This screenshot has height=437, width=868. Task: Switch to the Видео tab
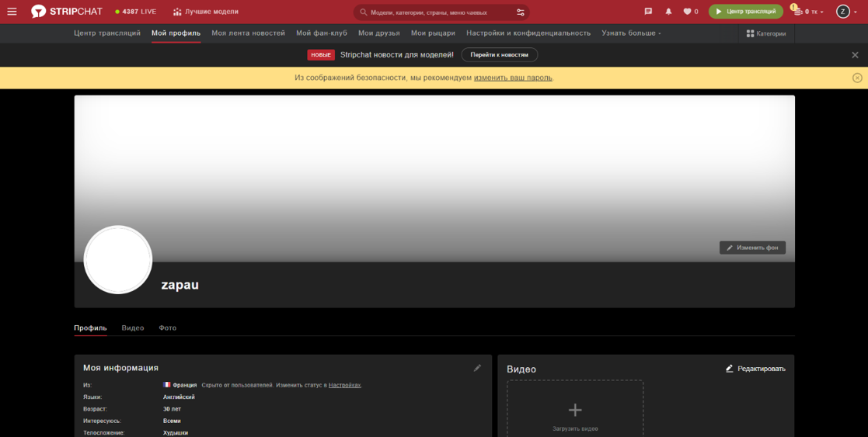tap(133, 328)
